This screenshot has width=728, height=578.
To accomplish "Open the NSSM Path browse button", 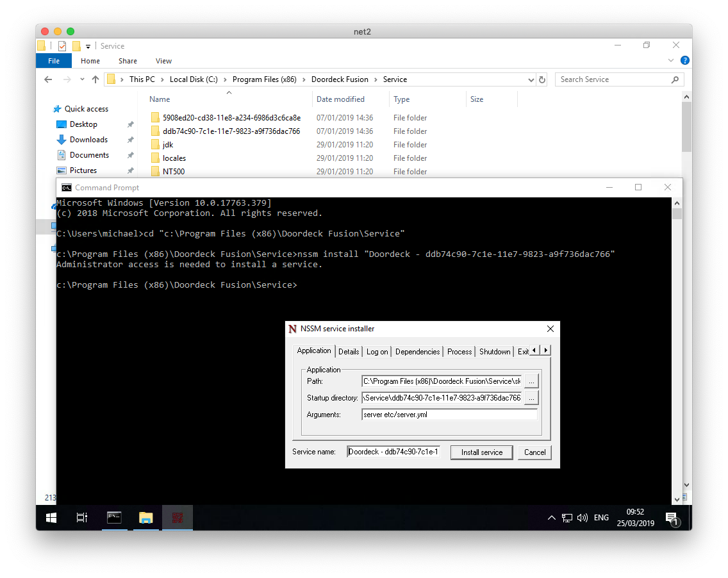I will (x=531, y=381).
